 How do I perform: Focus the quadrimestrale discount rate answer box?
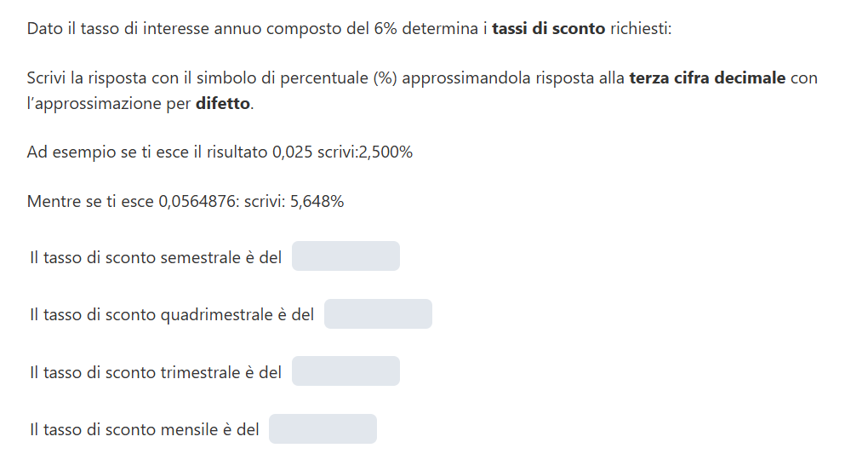point(378,314)
